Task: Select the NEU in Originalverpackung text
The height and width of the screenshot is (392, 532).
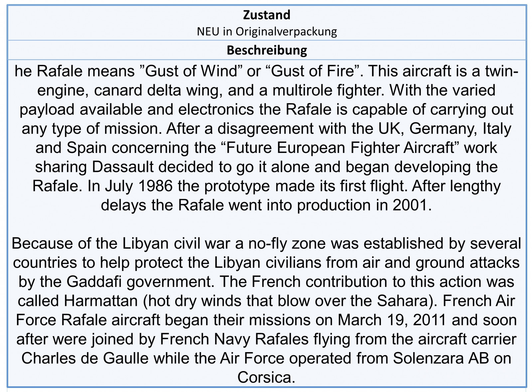Action: [x=267, y=32]
